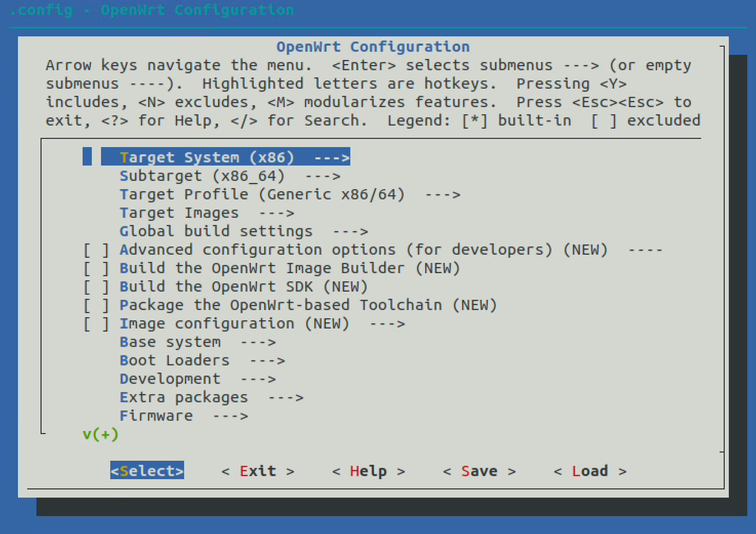Expand the arrow after Extra packages
Screen dimensions: 756x534
coord(286,398)
